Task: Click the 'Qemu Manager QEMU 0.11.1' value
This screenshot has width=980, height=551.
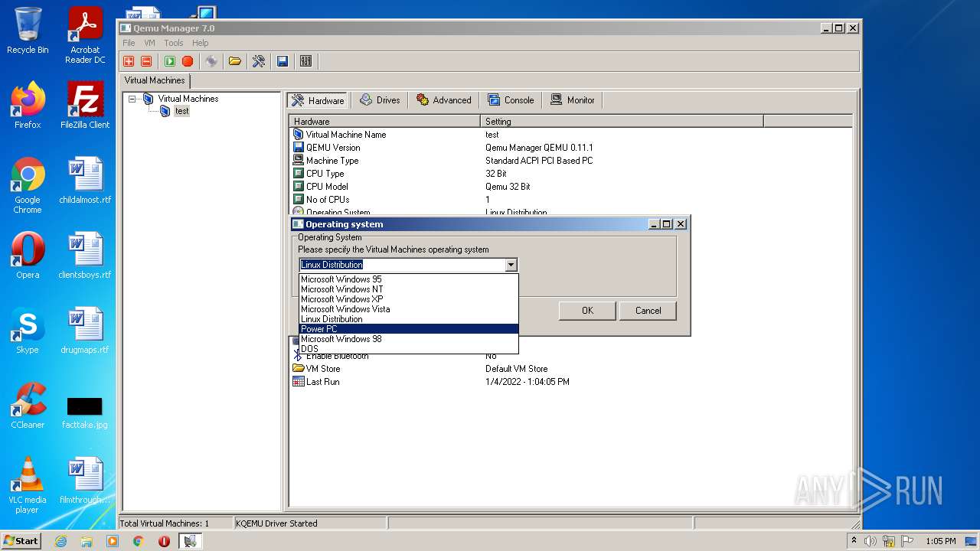Action: click(x=539, y=148)
